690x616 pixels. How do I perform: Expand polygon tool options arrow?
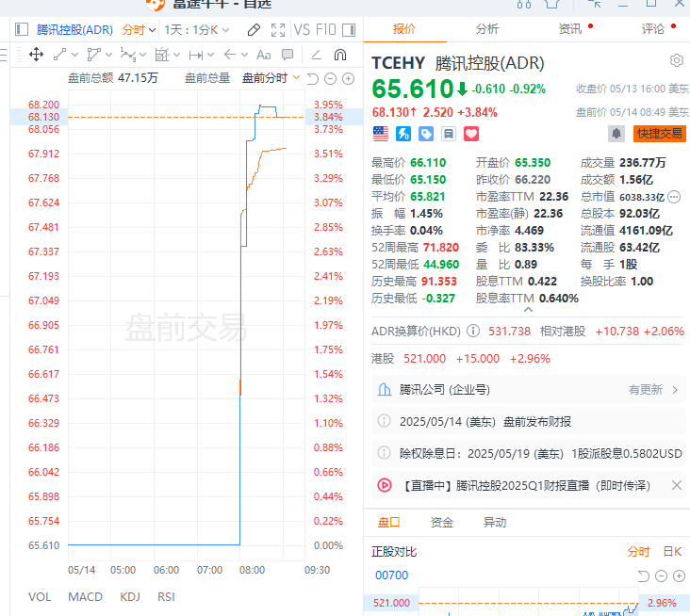108,55
